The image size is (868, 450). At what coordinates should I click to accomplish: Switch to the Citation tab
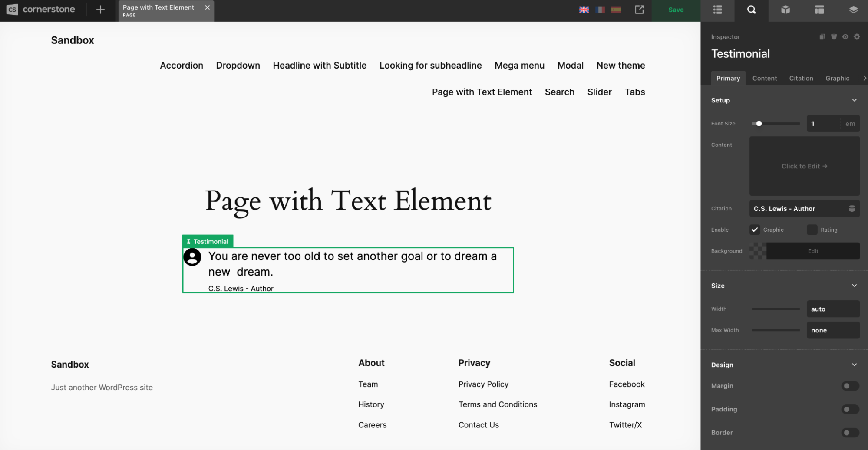point(801,78)
